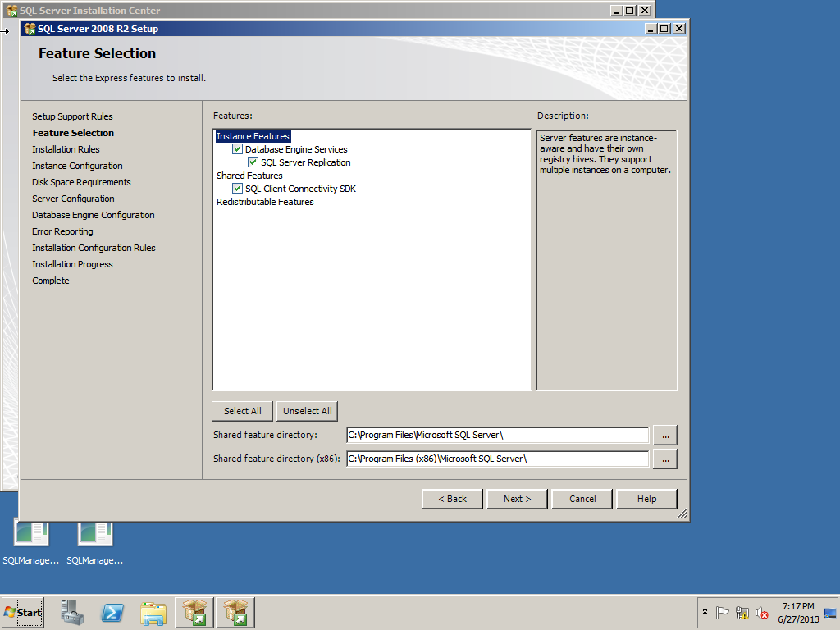Open Action Center flag in tray

tap(722, 612)
